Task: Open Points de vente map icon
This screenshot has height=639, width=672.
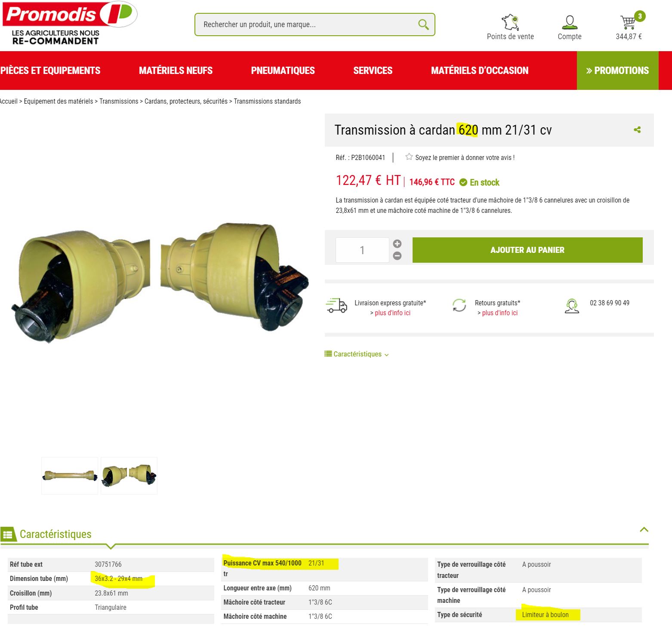Action: 510,22
